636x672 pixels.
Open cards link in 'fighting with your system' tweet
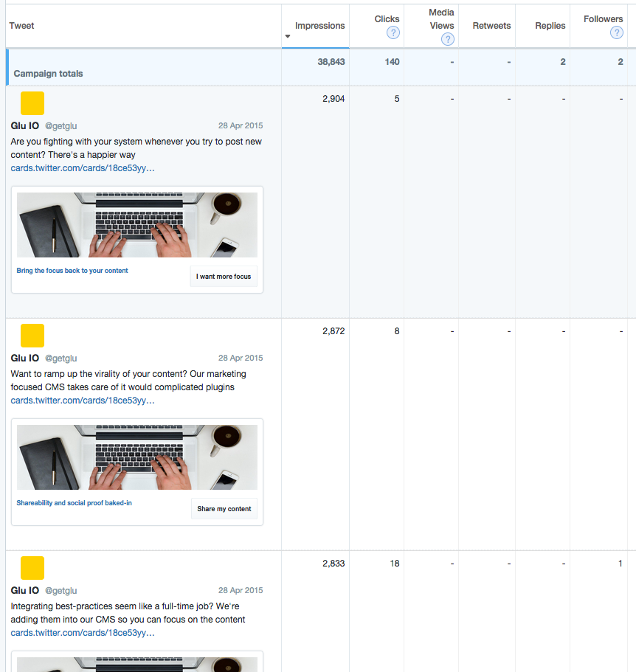83,168
